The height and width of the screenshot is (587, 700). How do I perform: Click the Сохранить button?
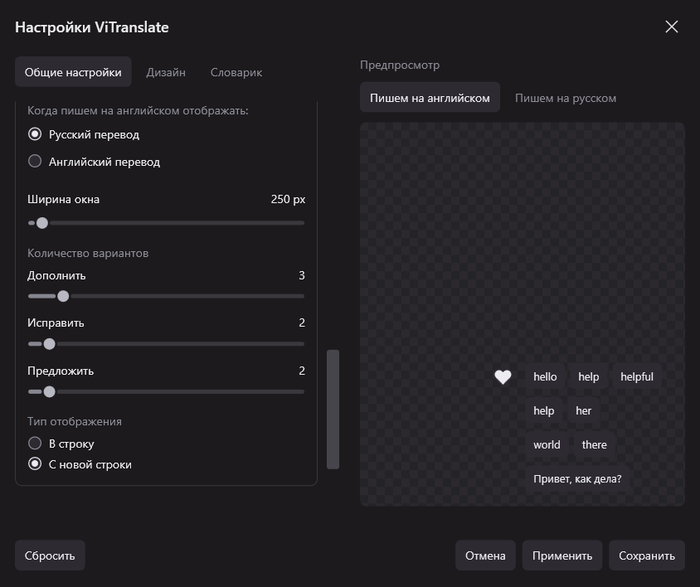pyautogui.click(x=646, y=555)
